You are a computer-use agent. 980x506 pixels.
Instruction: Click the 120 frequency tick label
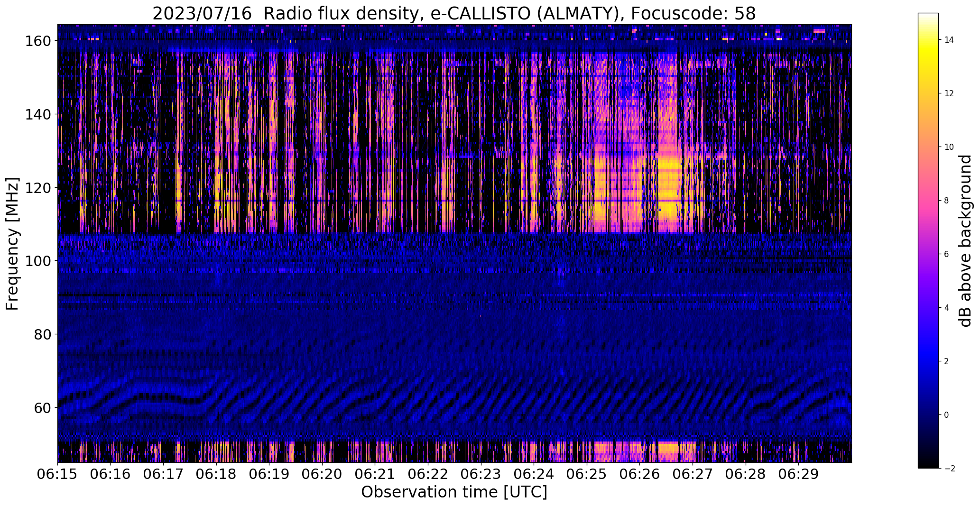point(37,188)
